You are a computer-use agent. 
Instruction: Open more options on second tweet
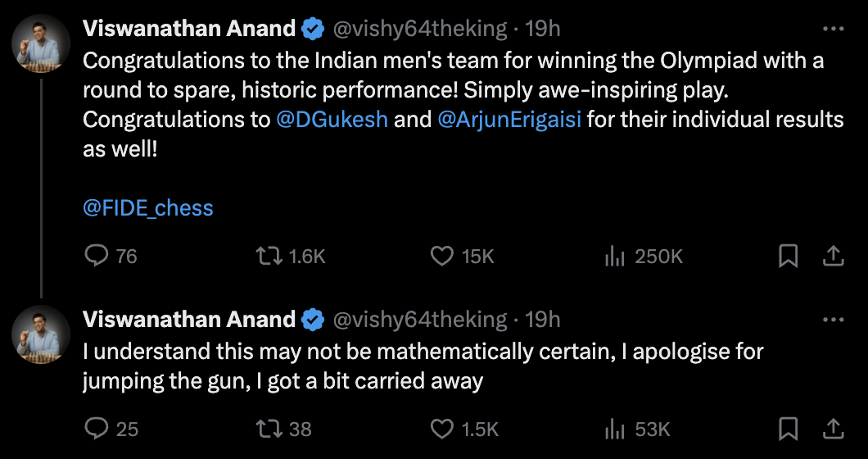pos(832,319)
